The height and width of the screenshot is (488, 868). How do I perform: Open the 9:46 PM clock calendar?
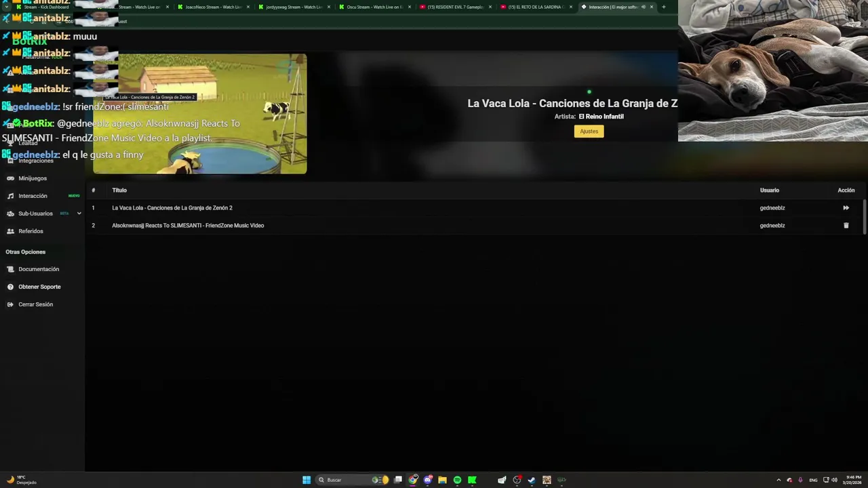pos(853,480)
